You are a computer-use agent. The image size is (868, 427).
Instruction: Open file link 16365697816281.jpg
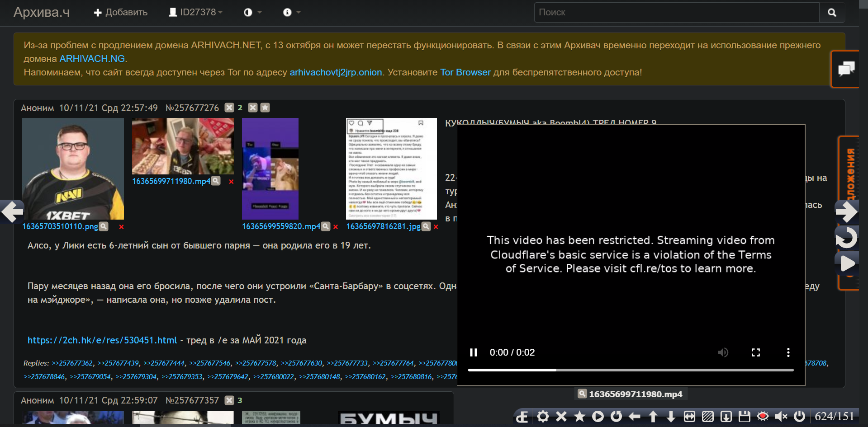click(x=384, y=226)
